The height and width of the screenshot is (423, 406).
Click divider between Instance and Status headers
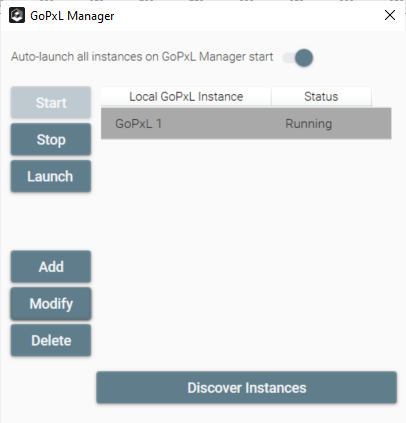271,97
